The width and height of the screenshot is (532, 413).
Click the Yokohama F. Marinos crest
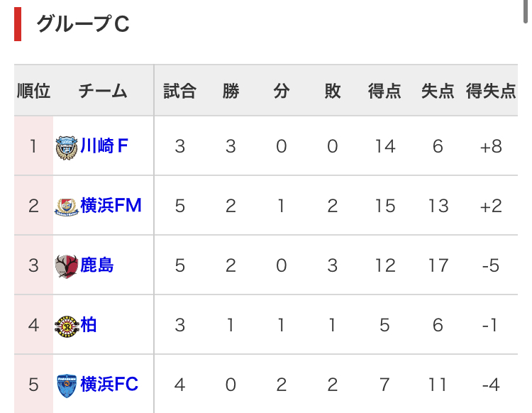[67, 207]
